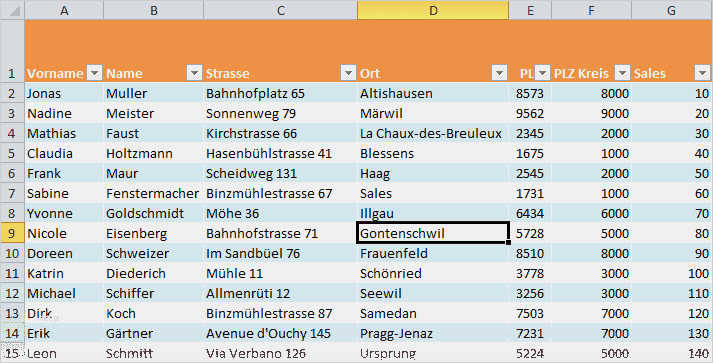This screenshot has height=363, width=713.
Task: Select row 9 header
Action: pos(12,233)
